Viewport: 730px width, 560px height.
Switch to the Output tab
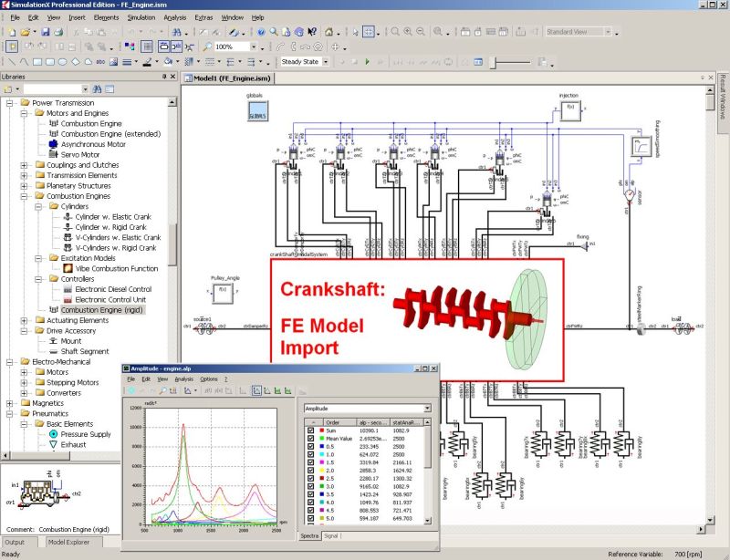pyautogui.click(x=15, y=542)
